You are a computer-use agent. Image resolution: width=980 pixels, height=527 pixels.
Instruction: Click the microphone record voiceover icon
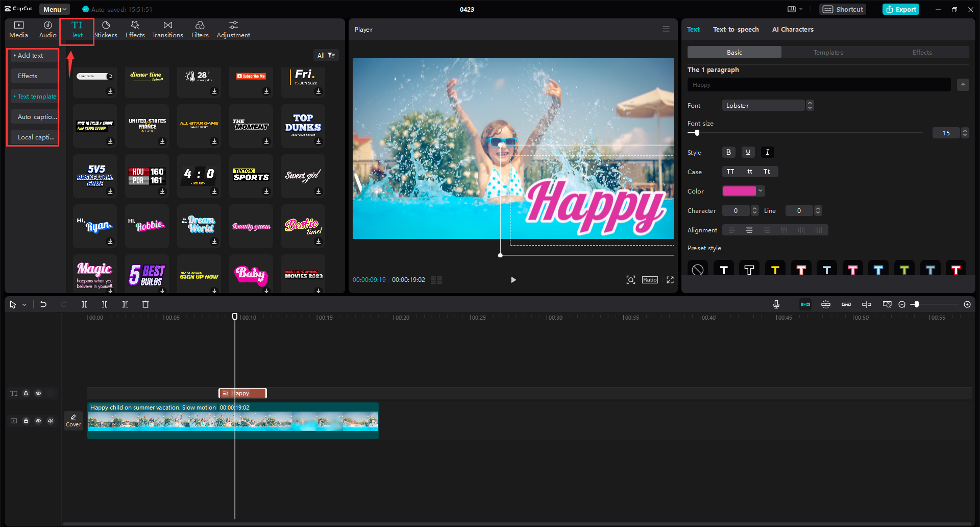776,304
